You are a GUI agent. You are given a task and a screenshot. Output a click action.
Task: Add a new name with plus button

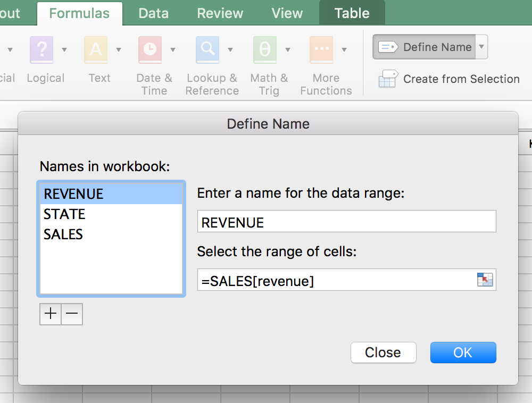tap(51, 314)
